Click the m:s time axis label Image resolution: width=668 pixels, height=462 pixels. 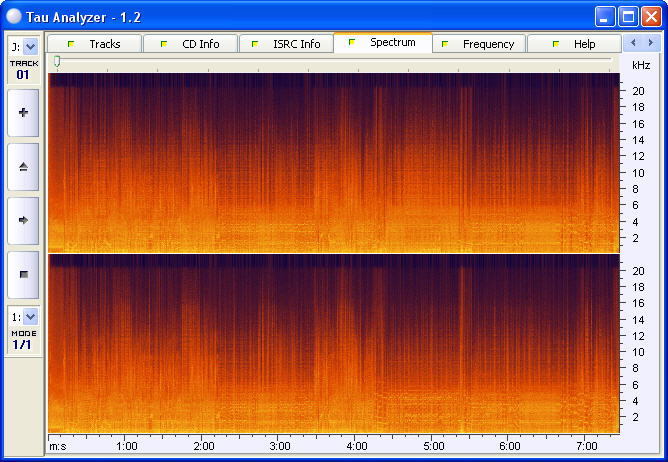point(58,447)
